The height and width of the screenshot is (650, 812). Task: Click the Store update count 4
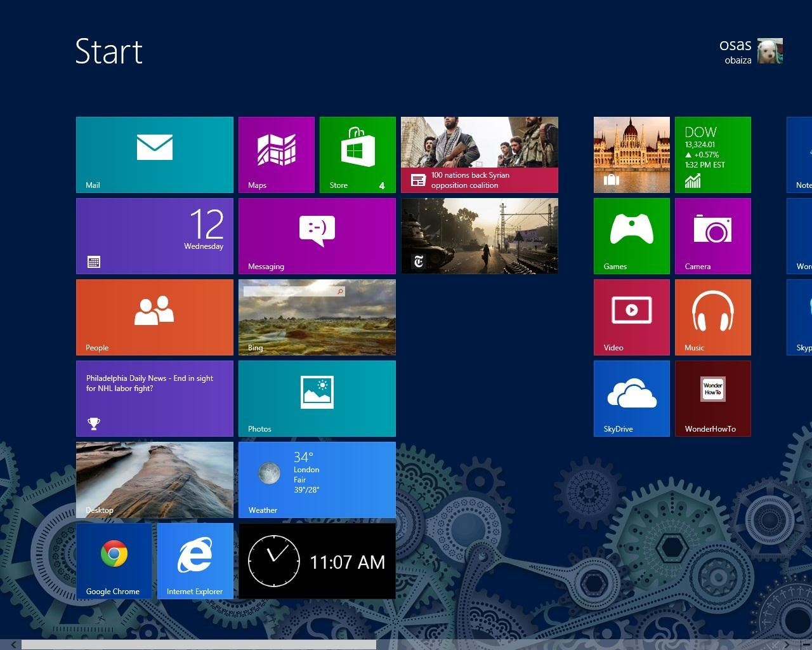coord(382,185)
